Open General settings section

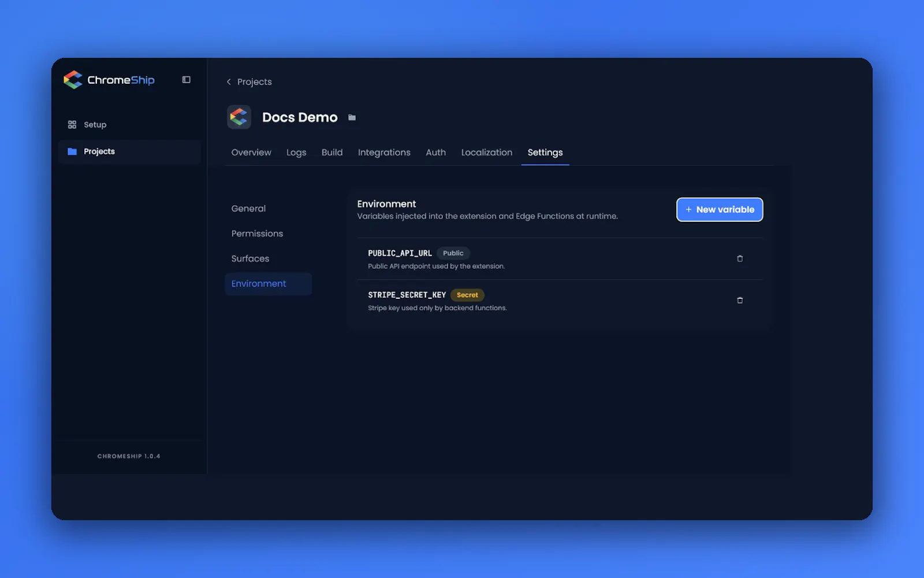point(248,209)
